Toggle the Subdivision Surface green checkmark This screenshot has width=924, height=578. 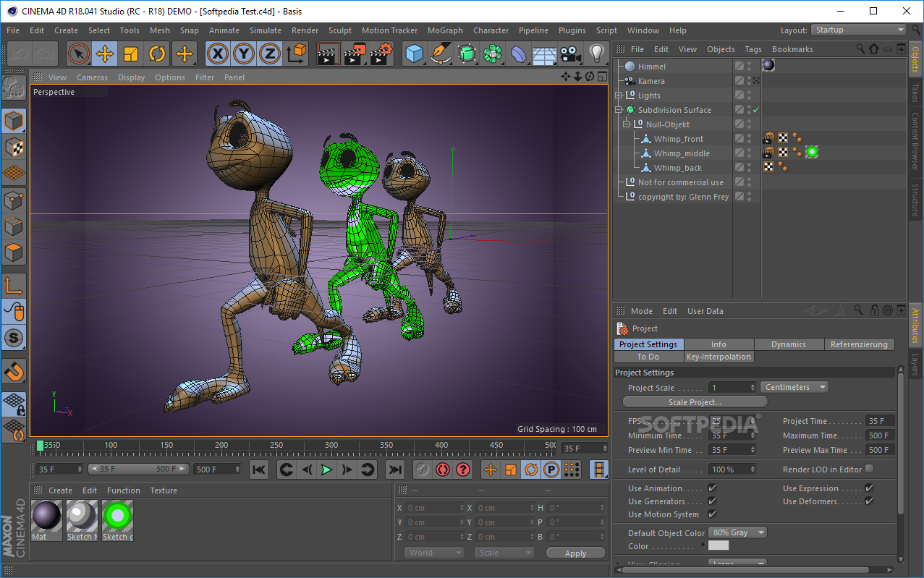[755, 109]
